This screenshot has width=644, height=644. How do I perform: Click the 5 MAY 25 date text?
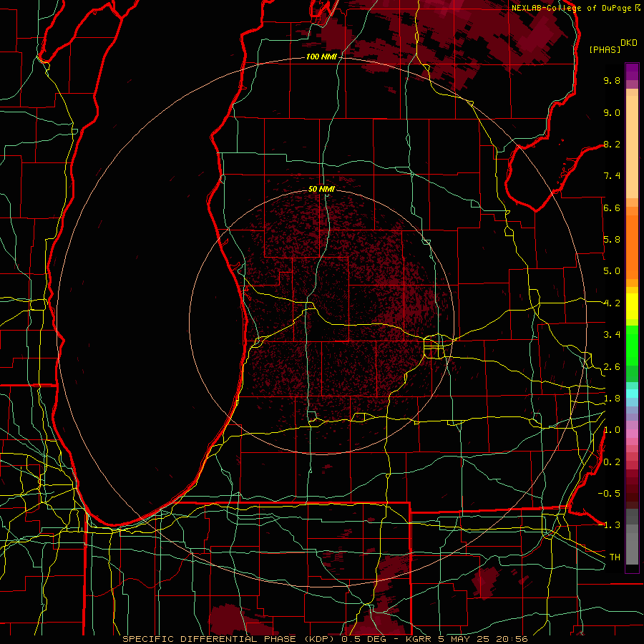(x=465, y=639)
